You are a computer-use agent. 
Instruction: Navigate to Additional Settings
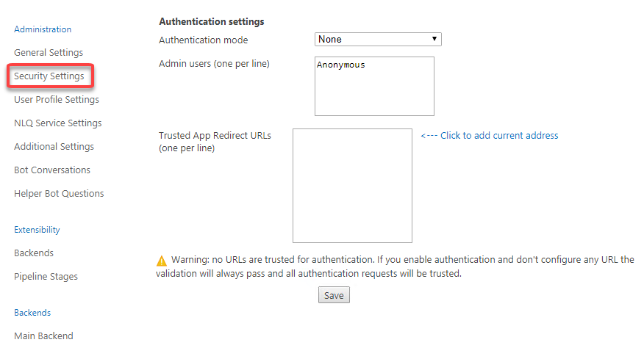point(54,147)
